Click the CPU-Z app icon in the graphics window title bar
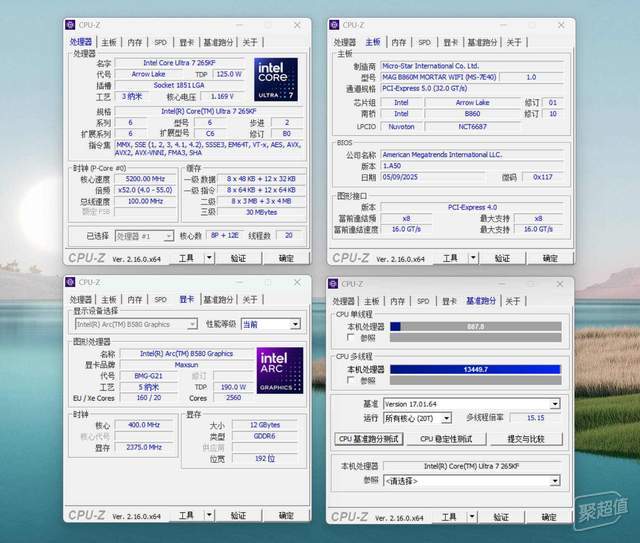640x543 pixels. (70, 282)
